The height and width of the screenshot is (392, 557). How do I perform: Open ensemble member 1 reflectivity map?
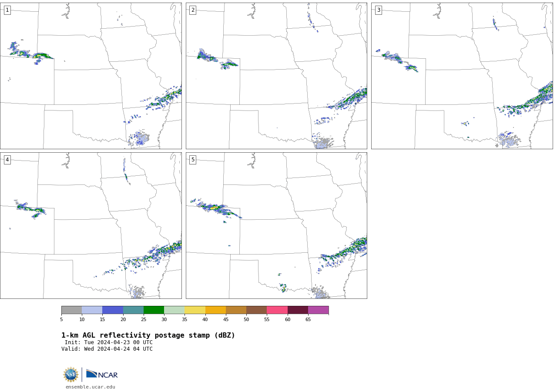pyautogui.click(x=91, y=76)
